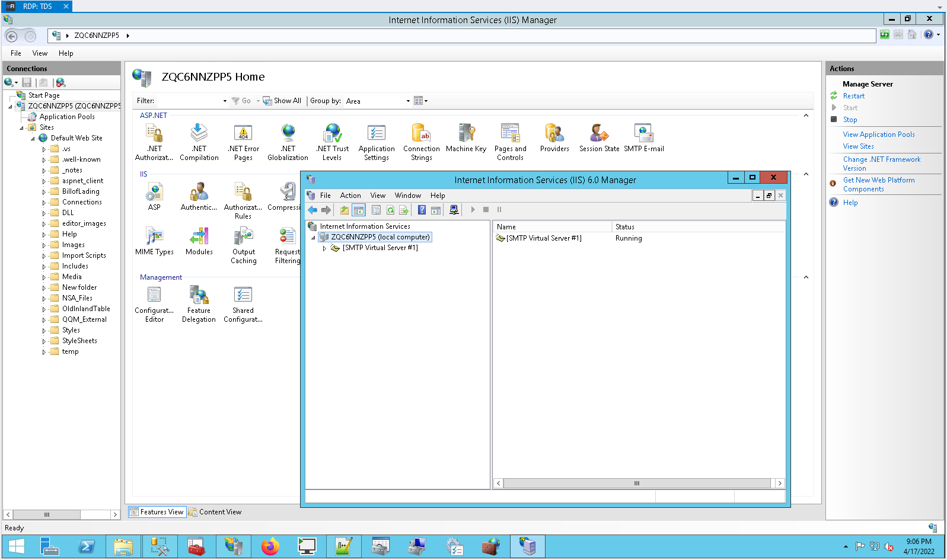The width and height of the screenshot is (947, 560).
Task: Open the Output Caching feature
Action: tap(243, 245)
